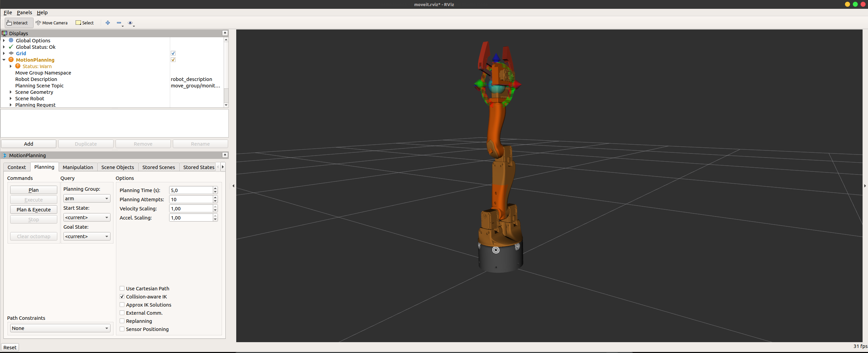Viewport: 868px width, 353px height.
Task: Click the Displays list vertical scrollbar
Action: coord(226,72)
